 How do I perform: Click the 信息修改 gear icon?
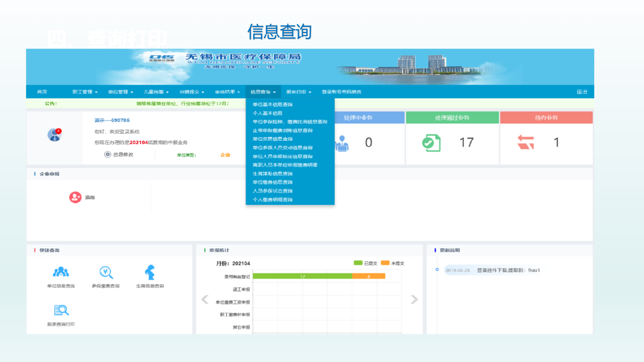(x=108, y=155)
